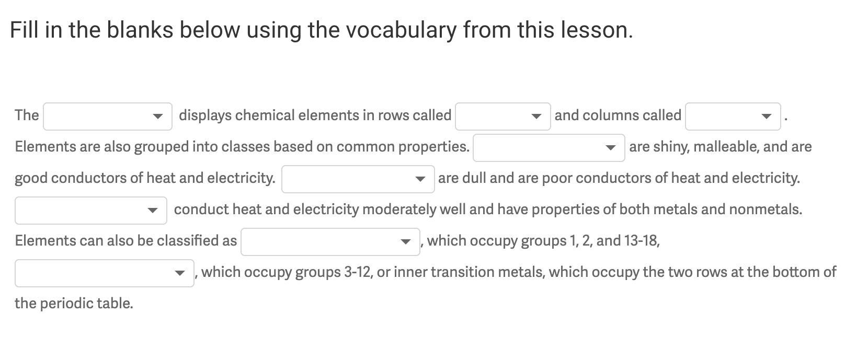The image size is (868, 349).
Task: Open the dropdown before "conduct heat and electricity moderately"
Action: [91, 211]
